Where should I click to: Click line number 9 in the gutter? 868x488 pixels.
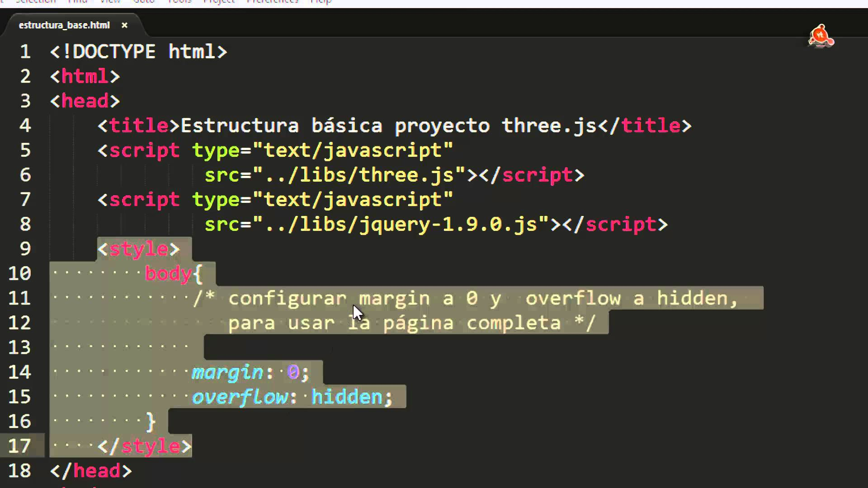(25, 249)
